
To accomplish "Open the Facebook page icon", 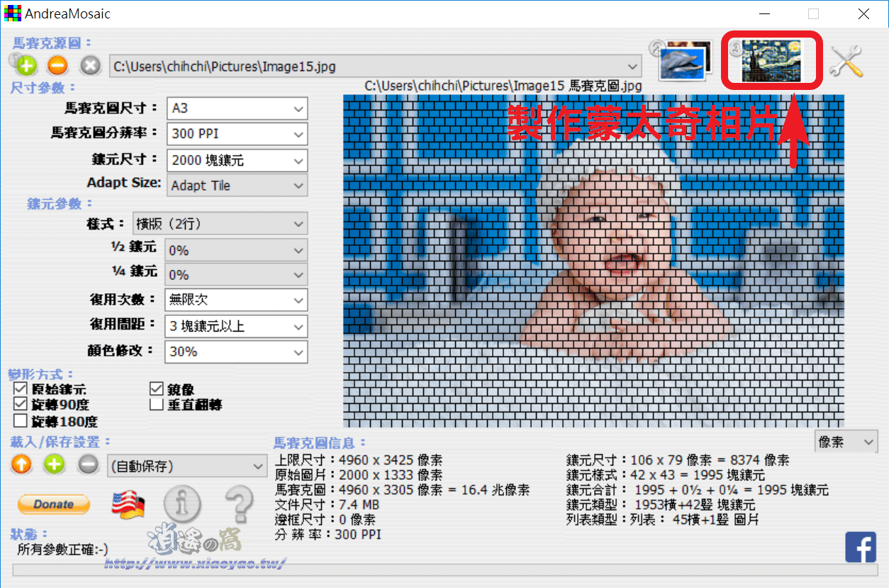I will [x=861, y=547].
